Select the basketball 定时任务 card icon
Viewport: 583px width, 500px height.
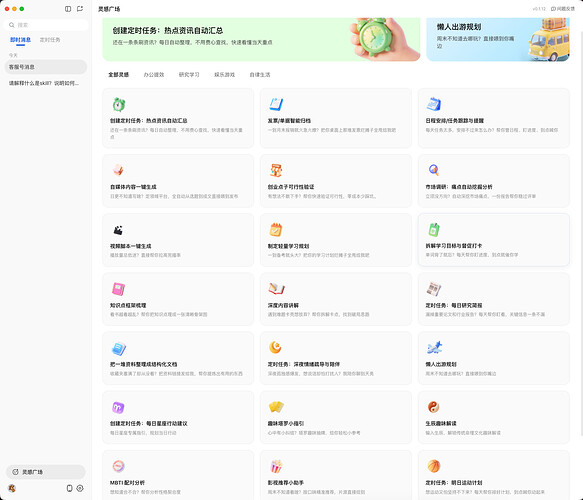point(434,465)
